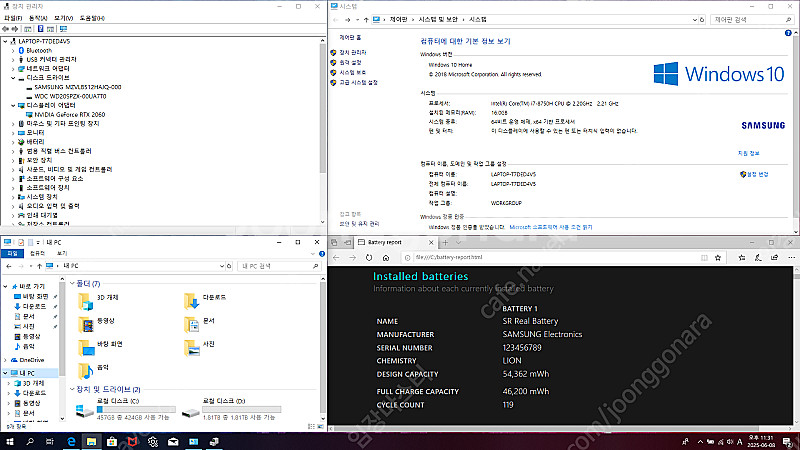800x450 pixels.
Task: Show hidden tray icons chevron
Action: click(700, 442)
